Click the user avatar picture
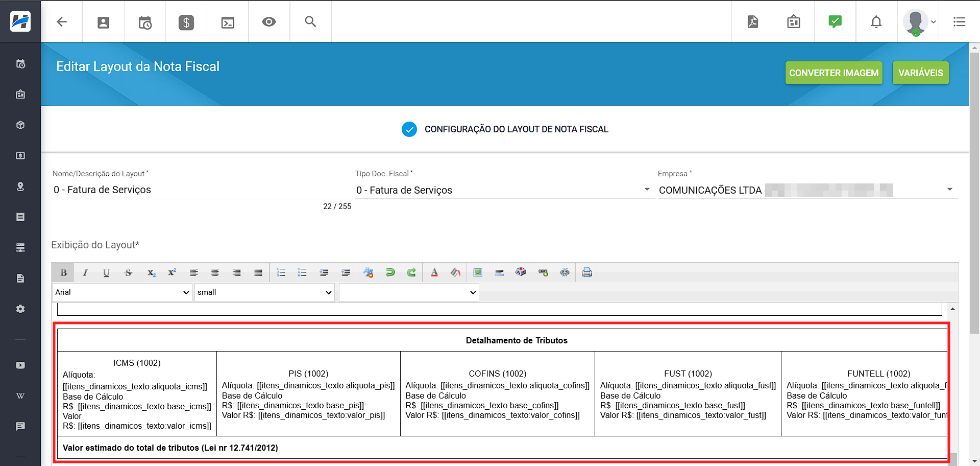The image size is (980, 466). pos(915,22)
